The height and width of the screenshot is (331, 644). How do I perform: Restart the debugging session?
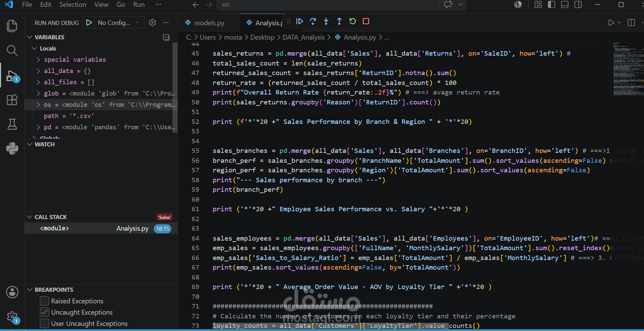[x=353, y=21]
